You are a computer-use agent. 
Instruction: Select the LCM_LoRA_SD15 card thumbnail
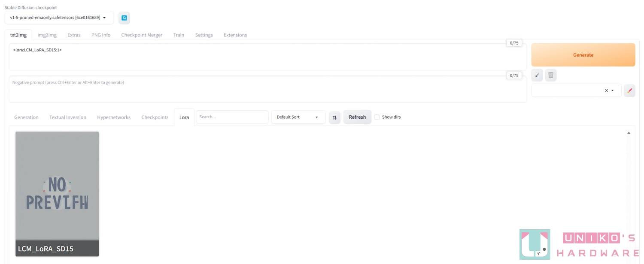(x=57, y=189)
